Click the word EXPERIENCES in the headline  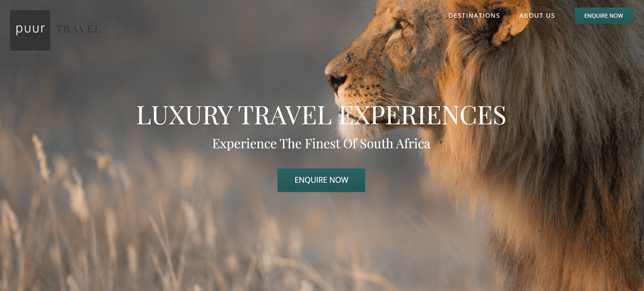coord(422,115)
